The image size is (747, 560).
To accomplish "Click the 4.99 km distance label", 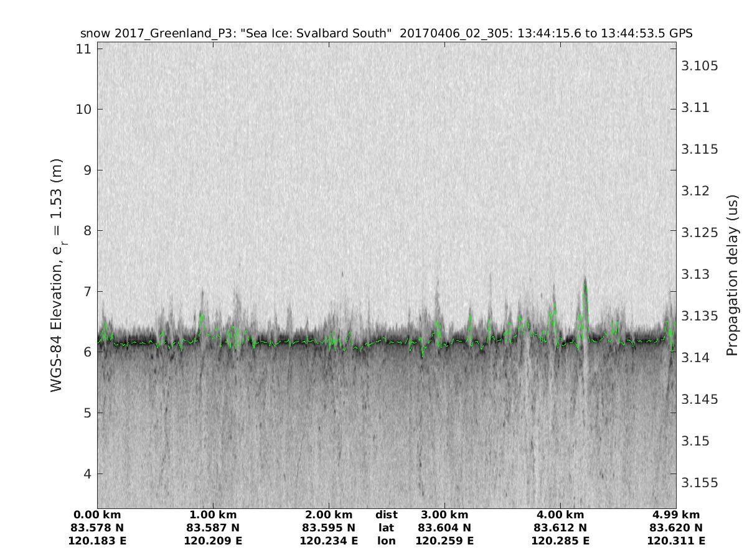I will click(676, 515).
